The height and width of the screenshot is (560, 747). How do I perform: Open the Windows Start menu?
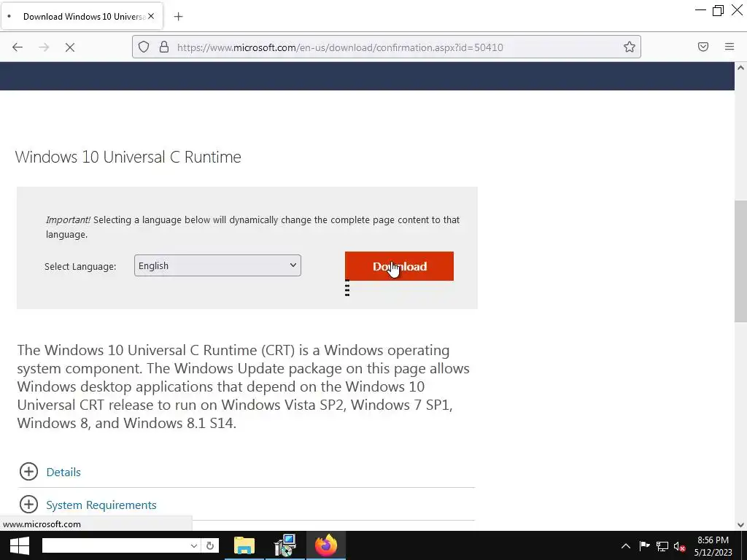point(19,545)
